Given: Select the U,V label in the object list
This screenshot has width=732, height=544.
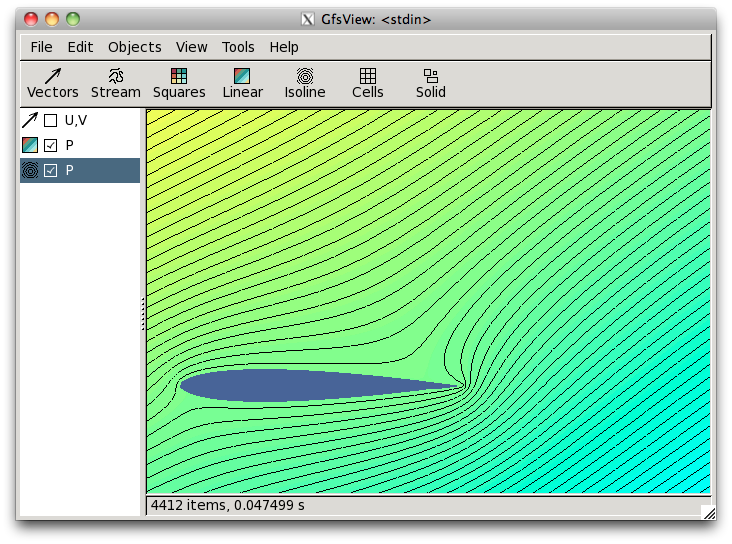Looking at the screenshot, I should [x=76, y=120].
